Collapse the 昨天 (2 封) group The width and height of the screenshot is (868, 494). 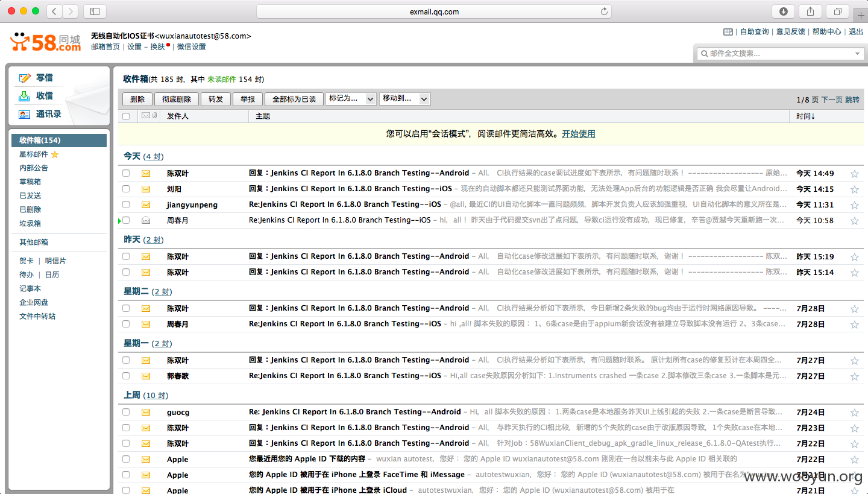click(143, 239)
